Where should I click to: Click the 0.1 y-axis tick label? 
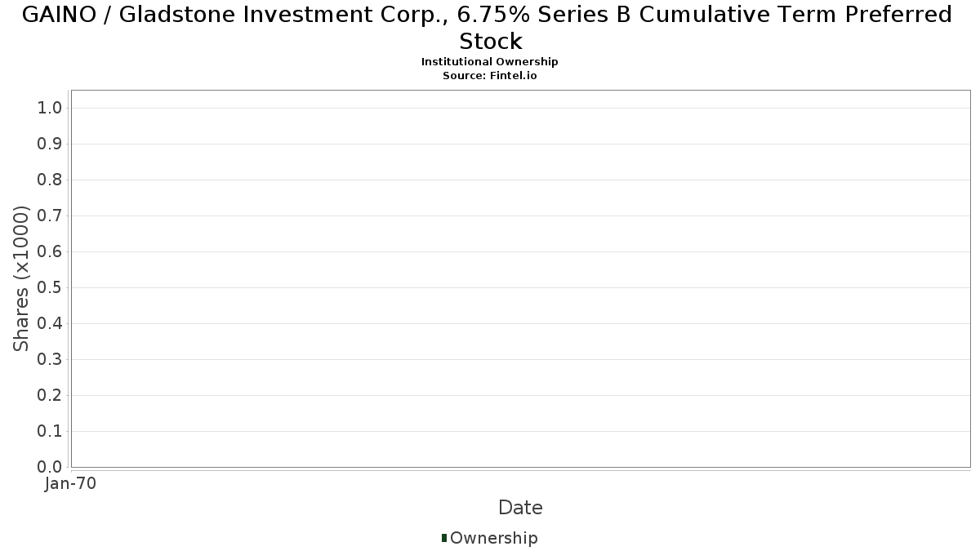tap(50, 432)
